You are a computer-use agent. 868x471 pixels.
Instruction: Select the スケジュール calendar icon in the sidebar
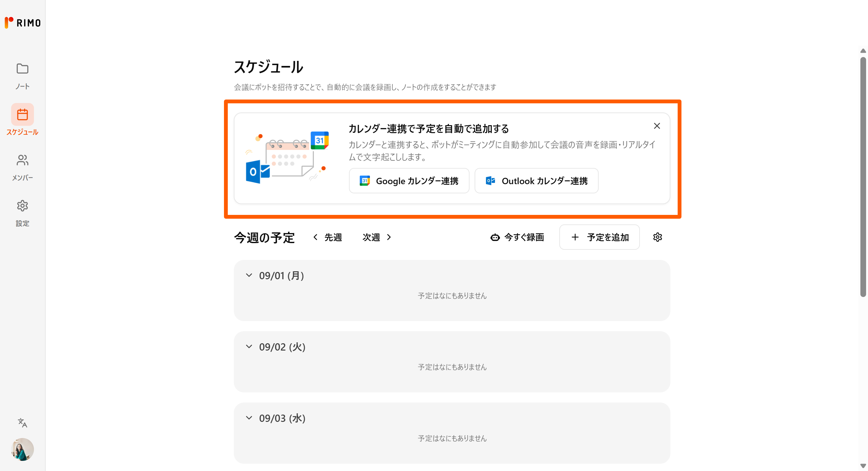(x=22, y=114)
